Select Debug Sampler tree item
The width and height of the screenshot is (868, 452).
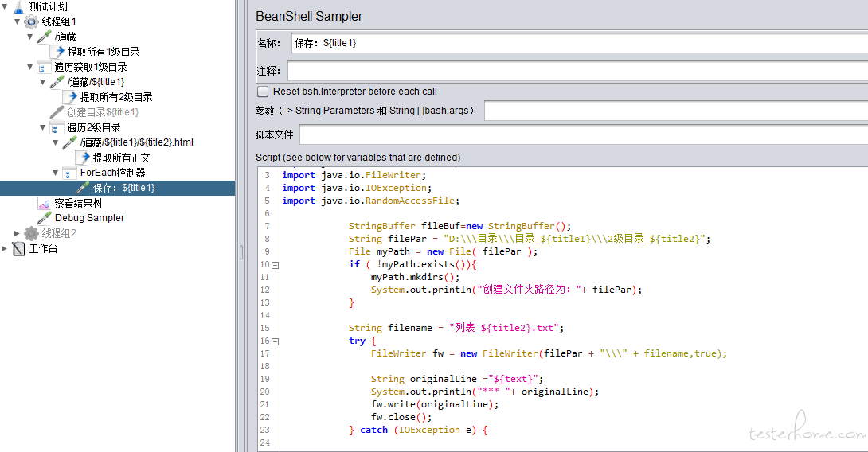pyautogui.click(x=90, y=218)
